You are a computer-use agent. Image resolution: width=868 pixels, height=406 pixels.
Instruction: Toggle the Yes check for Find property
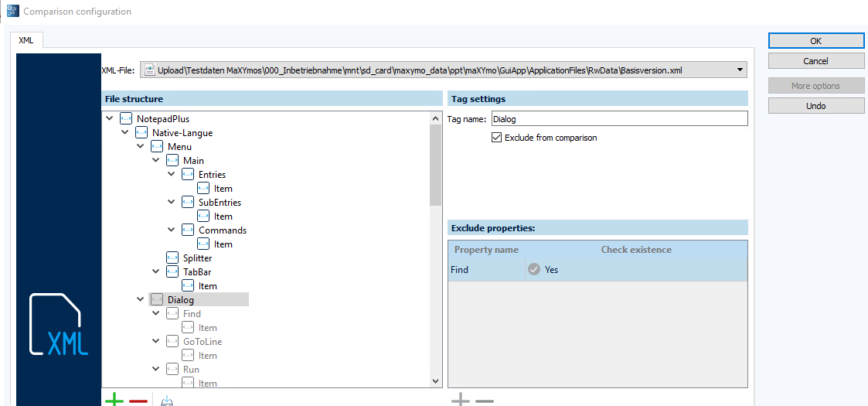[533, 270]
